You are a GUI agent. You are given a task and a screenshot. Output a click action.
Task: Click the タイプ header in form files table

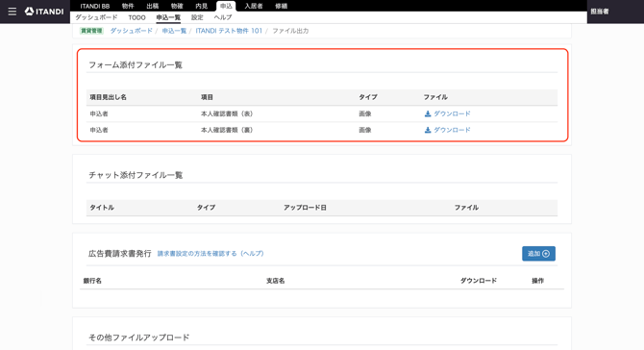coord(368,97)
